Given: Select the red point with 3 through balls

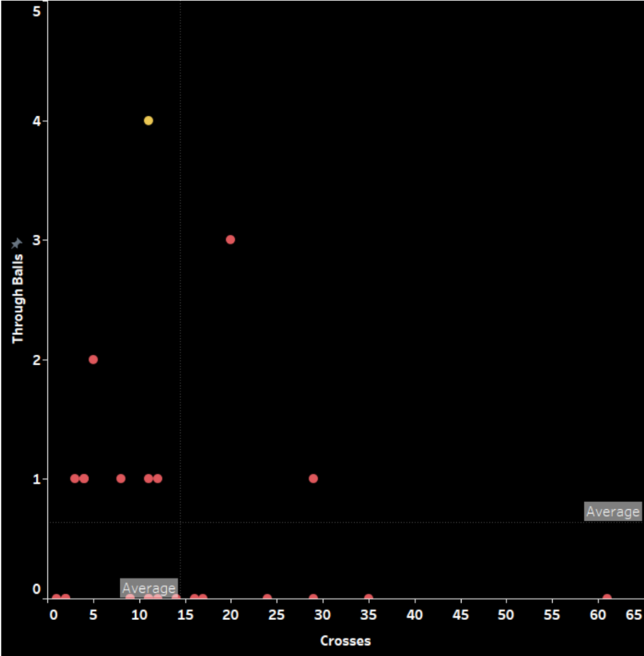Looking at the screenshot, I should 230,240.
